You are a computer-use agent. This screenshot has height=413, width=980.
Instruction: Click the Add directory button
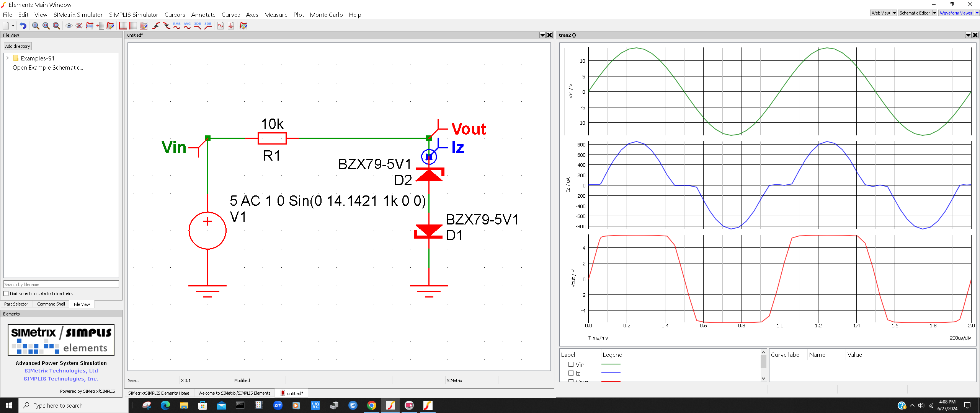(18, 46)
